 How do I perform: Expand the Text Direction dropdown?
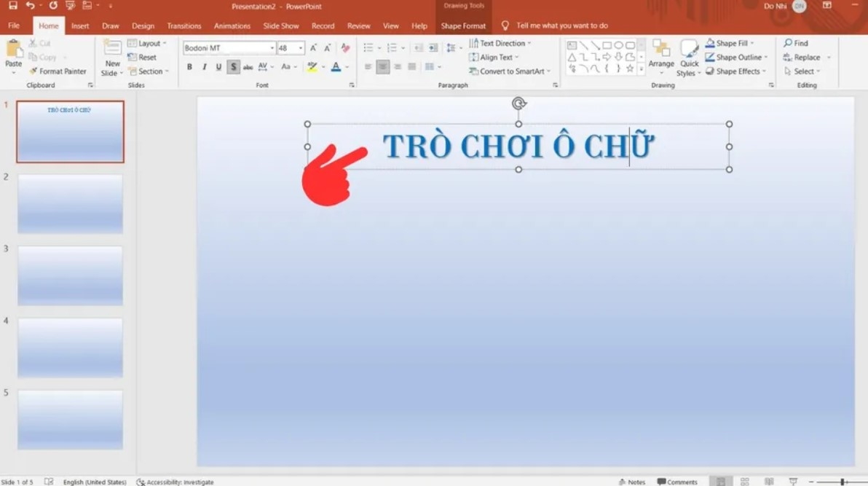(x=500, y=43)
